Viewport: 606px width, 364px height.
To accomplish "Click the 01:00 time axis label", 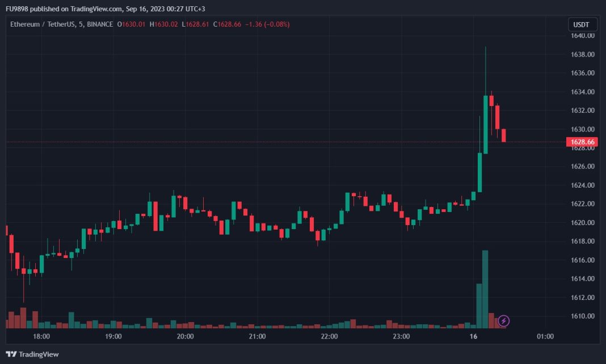I will [x=545, y=336].
